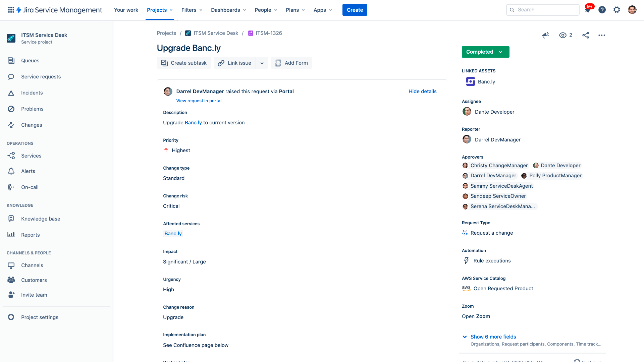644x362 pixels.
Task: Select Filters menu in navigation bar
Action: 192,10
